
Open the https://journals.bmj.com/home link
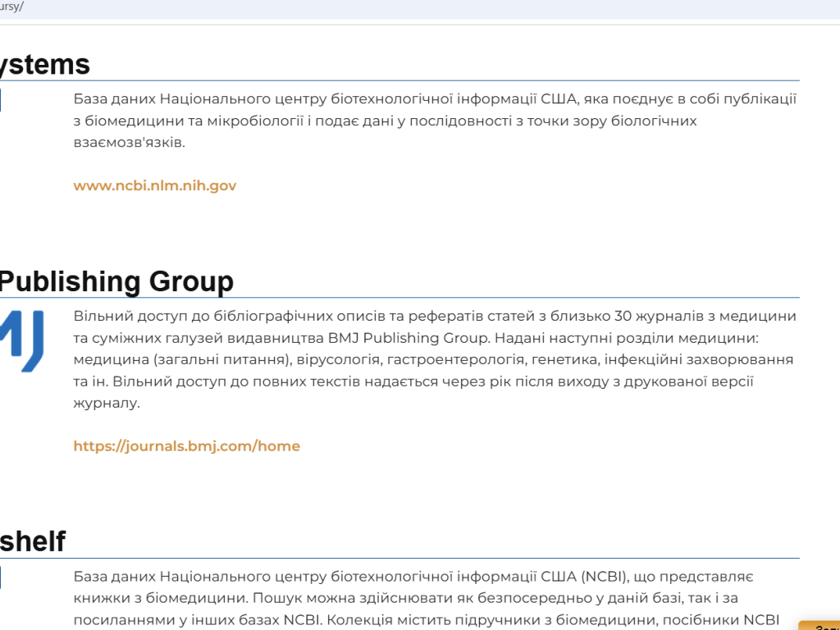click(x=186, y=446)
